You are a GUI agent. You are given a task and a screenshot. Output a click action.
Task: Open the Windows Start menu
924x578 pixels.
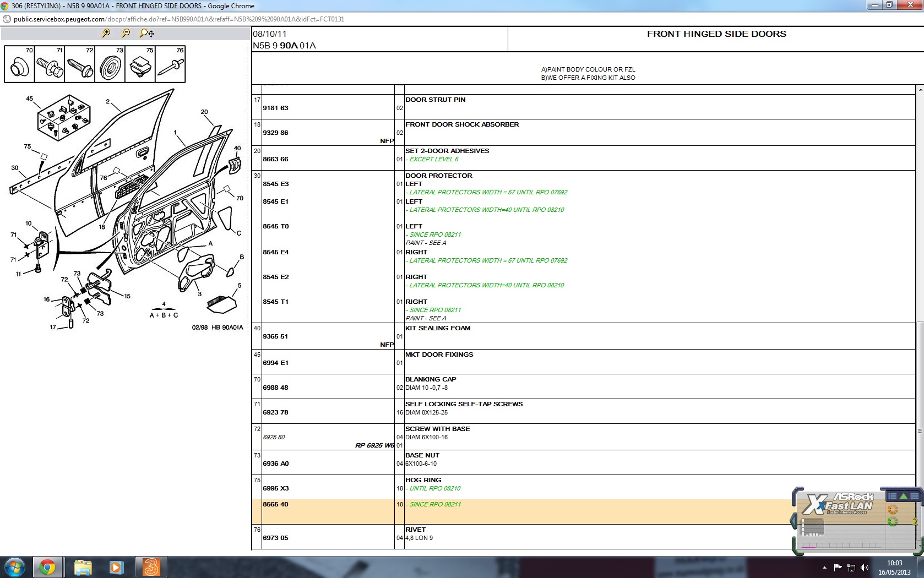coord(15,567)
